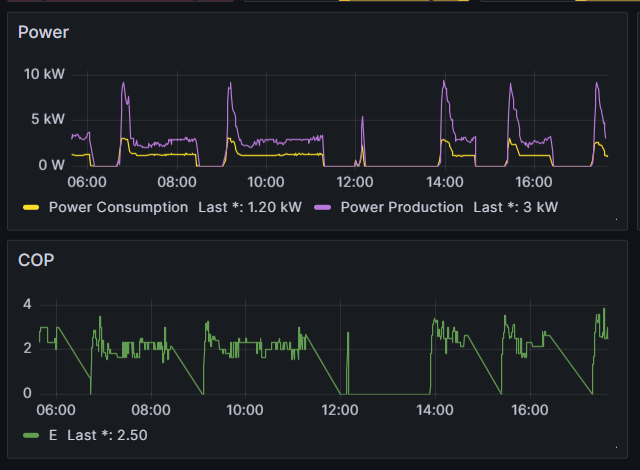
Task: Click 12:00 tick on the COP chart
Action: [x=340, y=410]
